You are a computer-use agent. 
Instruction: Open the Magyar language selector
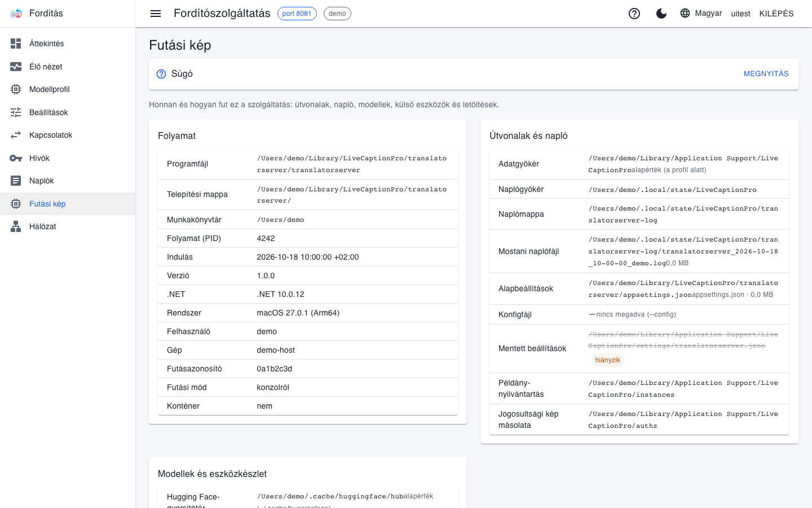point(701,13)
